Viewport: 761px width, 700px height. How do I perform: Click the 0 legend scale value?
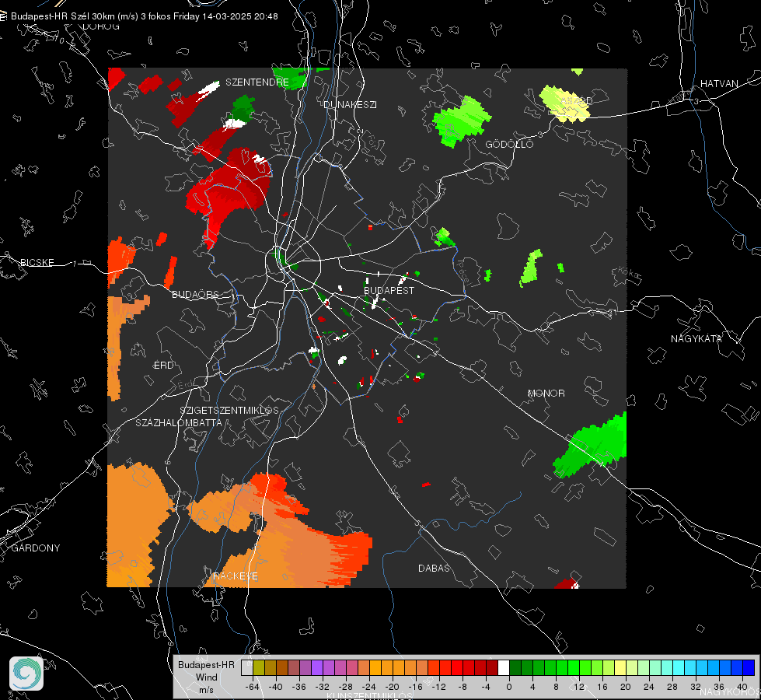(508, 687)
